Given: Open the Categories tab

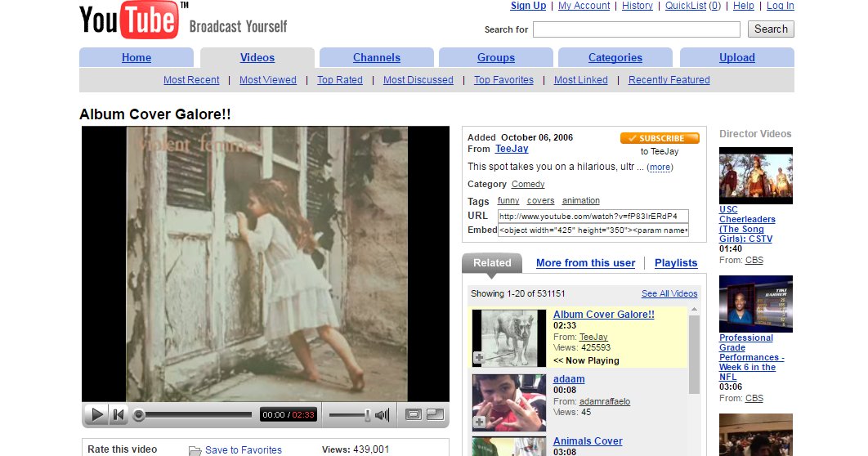Looking at the screenshot, I should (x=615, y=57).
